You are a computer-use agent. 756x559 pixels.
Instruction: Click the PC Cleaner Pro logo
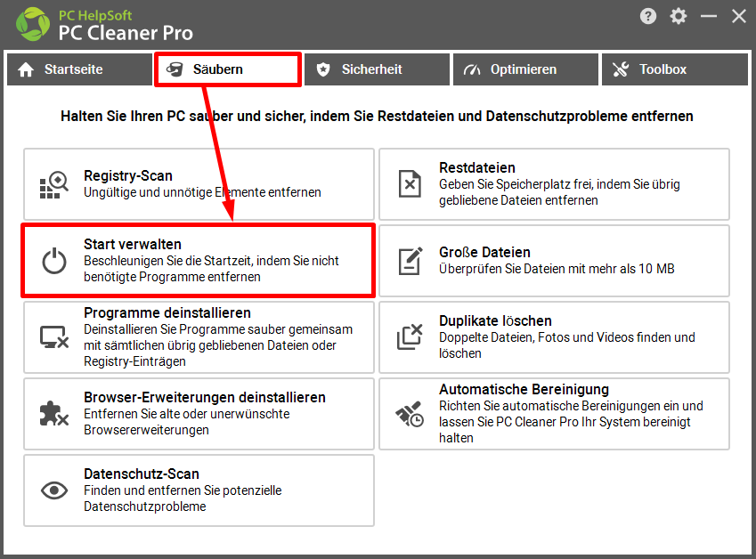31,24
